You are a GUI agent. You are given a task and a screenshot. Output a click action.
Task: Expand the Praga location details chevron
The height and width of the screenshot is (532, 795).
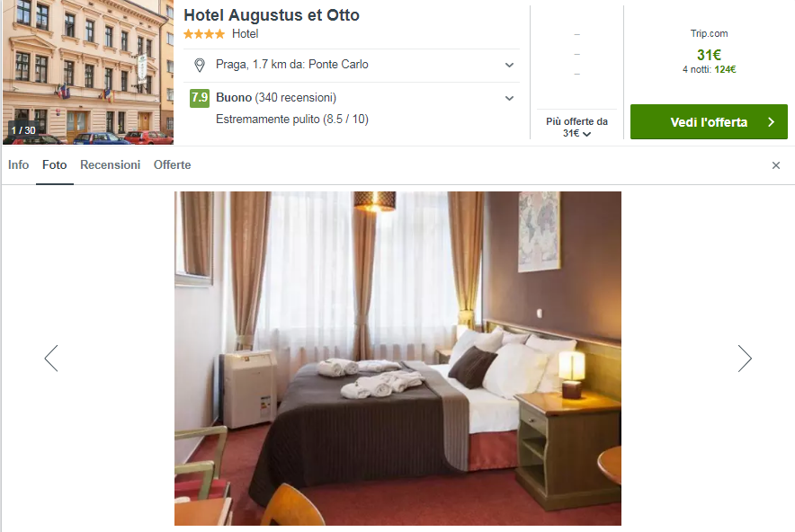[x=509, y=65]
